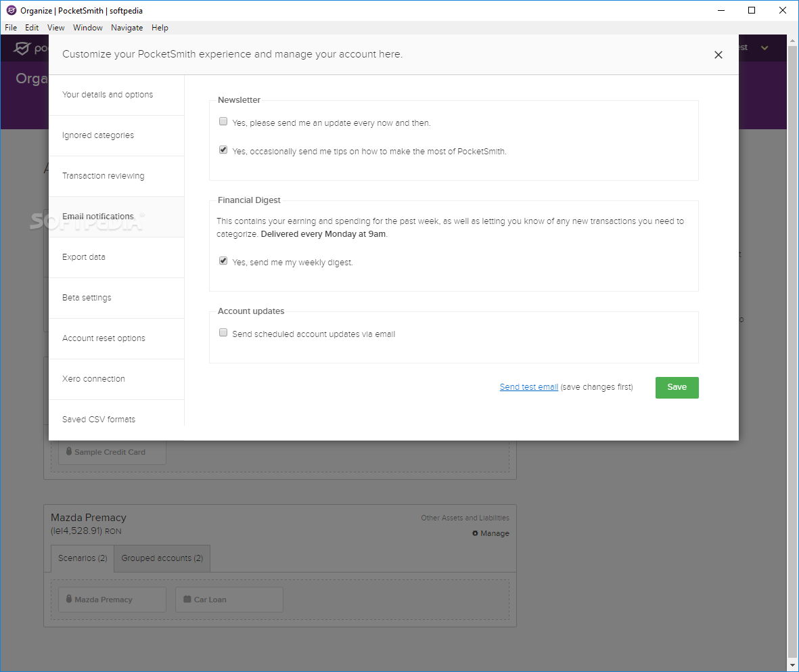Click the Send test email link

click(529, 387)
